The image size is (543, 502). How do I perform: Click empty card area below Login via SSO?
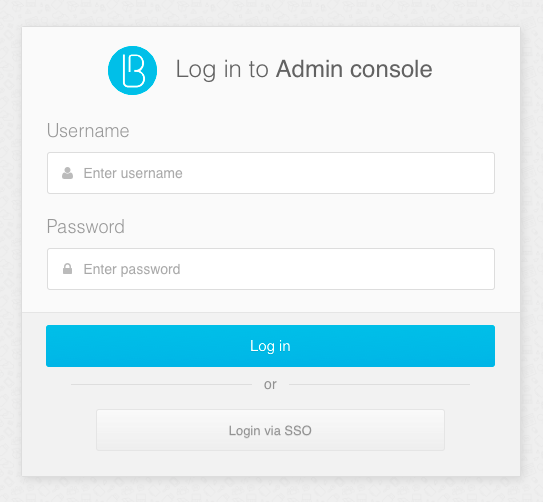[270, 463]
